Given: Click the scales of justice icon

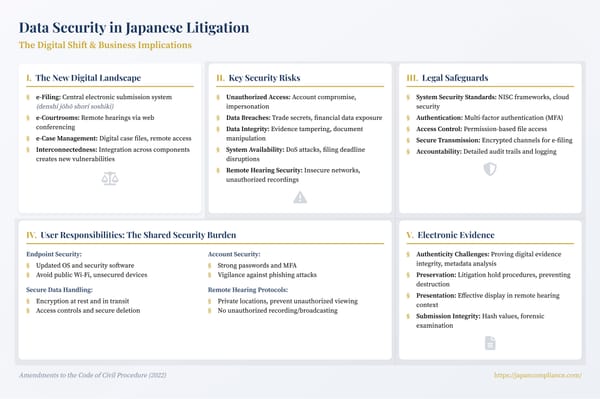Looking at the screenshot, I should click(x=110, y=178).
